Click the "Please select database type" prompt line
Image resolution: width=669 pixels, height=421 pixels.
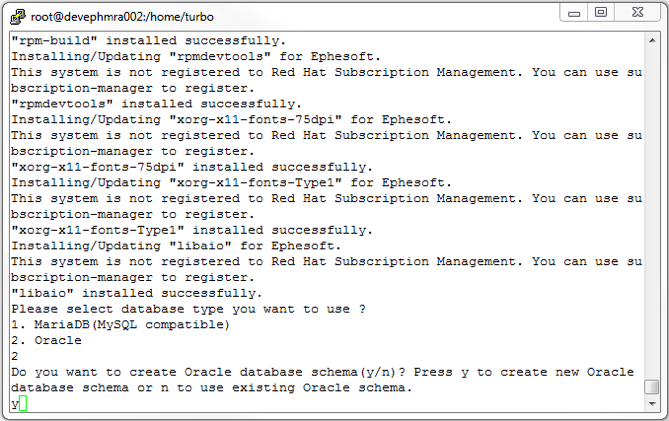tap(188, 309)
